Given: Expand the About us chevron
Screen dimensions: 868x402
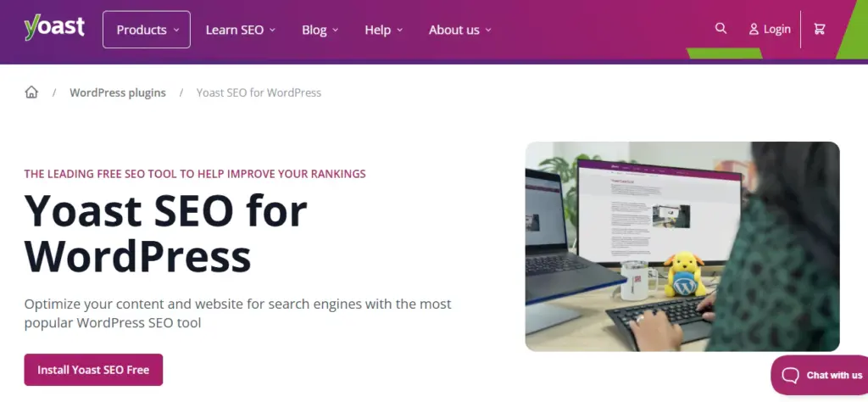Looking at the screenshot, I should (x=488, y=30).
